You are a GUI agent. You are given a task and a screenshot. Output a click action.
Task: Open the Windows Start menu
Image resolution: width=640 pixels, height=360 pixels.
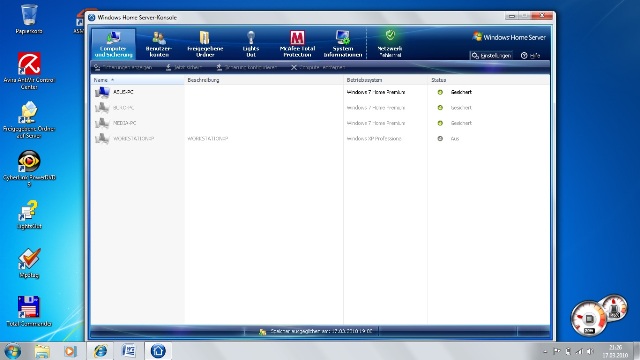pos(12,351)
